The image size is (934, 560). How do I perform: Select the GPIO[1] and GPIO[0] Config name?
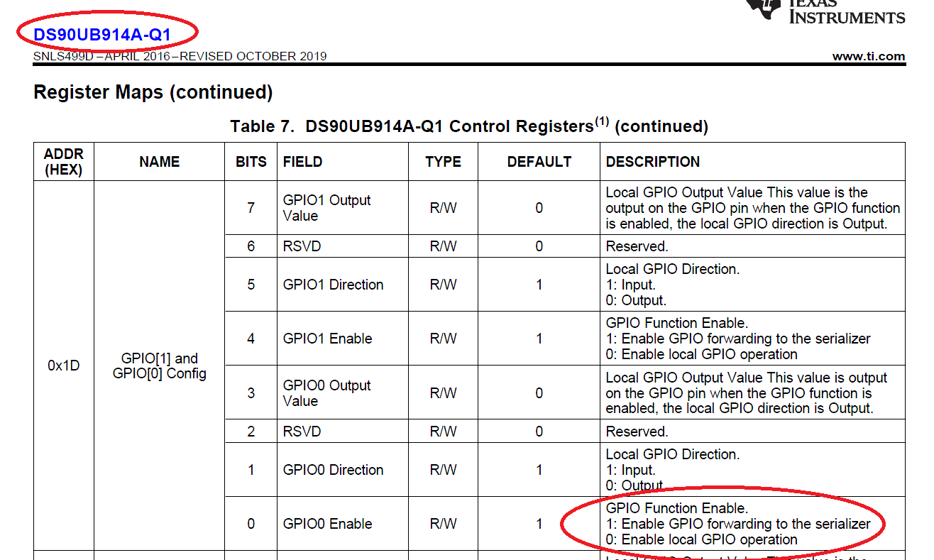click(158, 366)
